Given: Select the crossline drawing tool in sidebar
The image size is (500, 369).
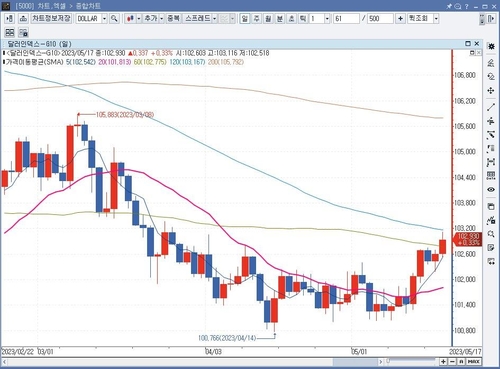Looking at the screenshot, I should (491, 121).
